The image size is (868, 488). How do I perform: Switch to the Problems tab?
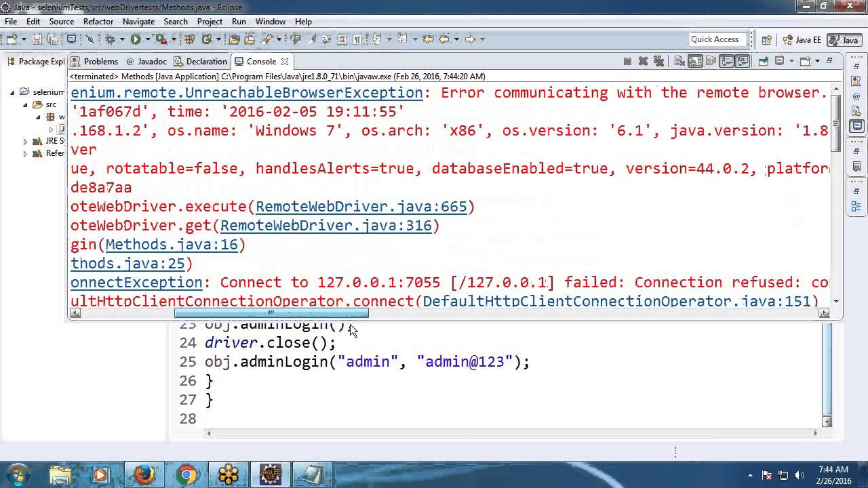[94, 61]
